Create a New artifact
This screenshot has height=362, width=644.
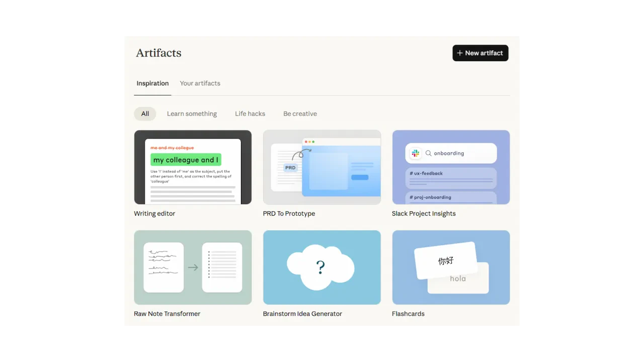(x=480, y=53)
